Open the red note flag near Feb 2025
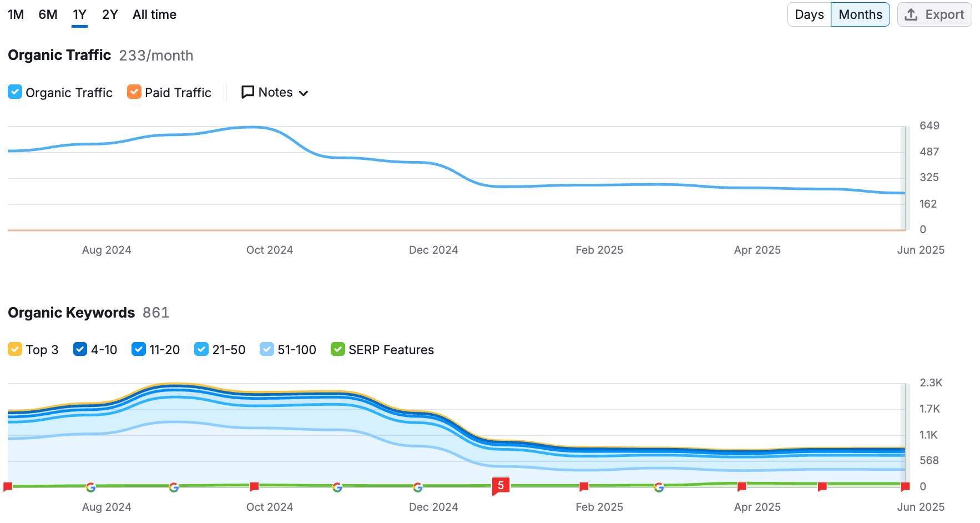The height and width of the screenshot is (523, 980). (584, 487)
